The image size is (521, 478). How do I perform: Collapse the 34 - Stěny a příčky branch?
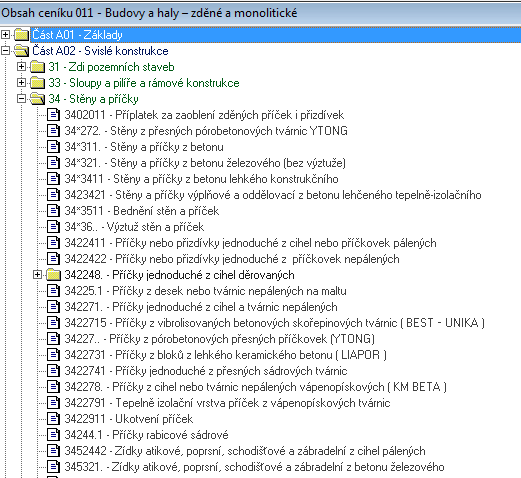point(21,99)
